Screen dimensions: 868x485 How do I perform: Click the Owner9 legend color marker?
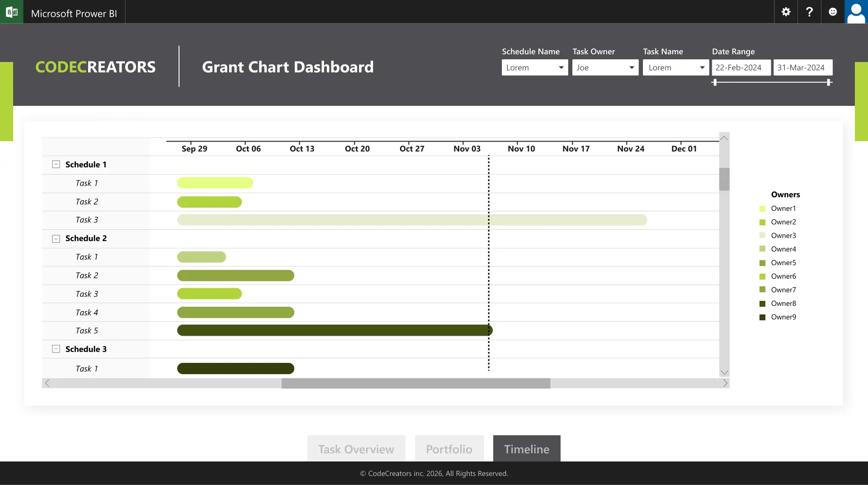point(762,317)
